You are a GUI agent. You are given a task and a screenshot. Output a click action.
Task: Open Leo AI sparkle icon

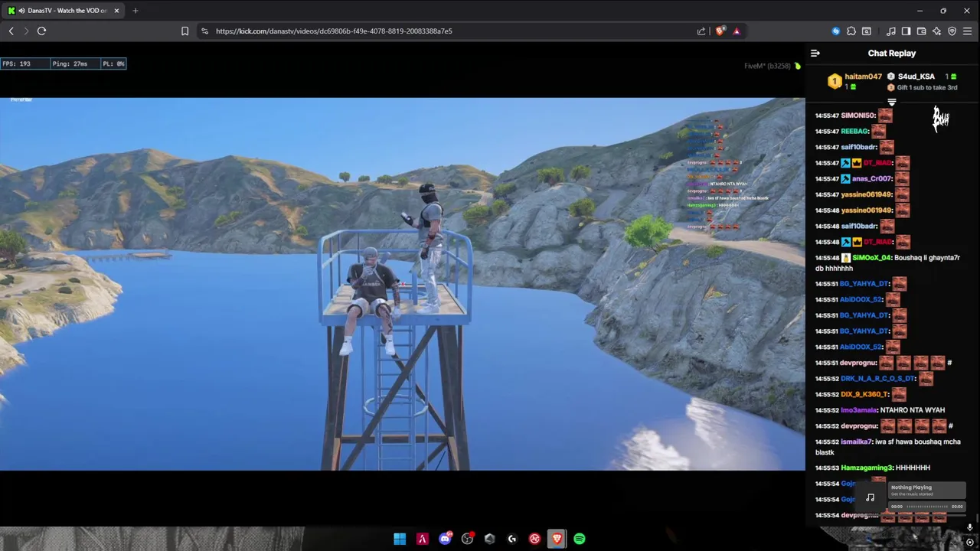[936, 31]
